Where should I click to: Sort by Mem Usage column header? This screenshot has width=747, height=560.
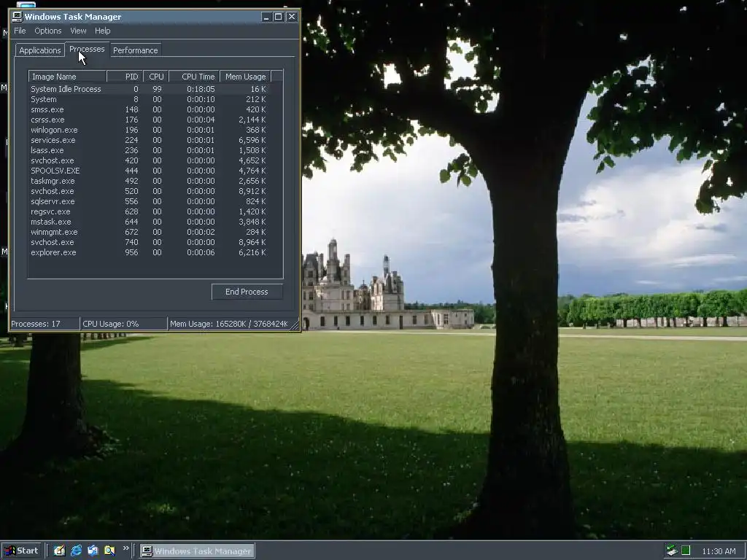pyautogui.click(x=245, y=76)
